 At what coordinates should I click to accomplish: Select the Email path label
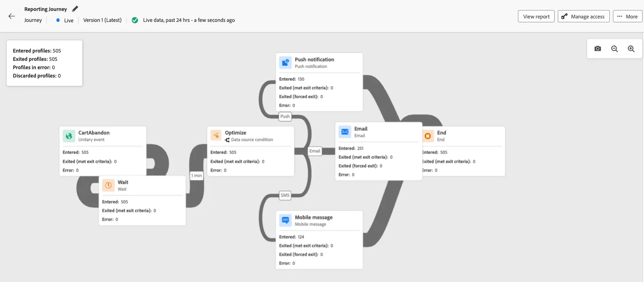coord(315,151)
